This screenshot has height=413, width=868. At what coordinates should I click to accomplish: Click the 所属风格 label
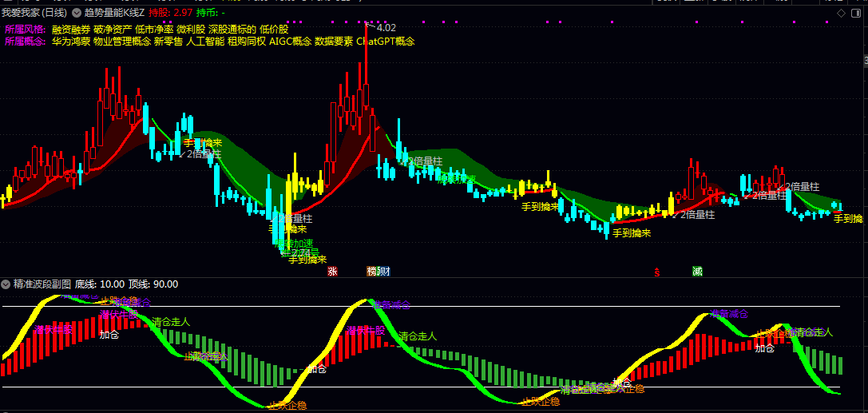point(26,29)
